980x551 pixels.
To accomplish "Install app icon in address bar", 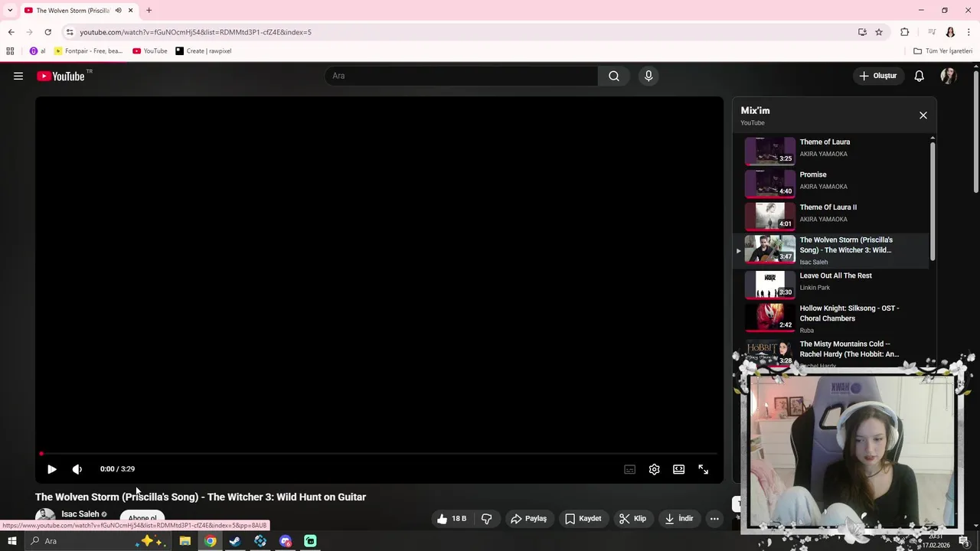I will (862, 32).
